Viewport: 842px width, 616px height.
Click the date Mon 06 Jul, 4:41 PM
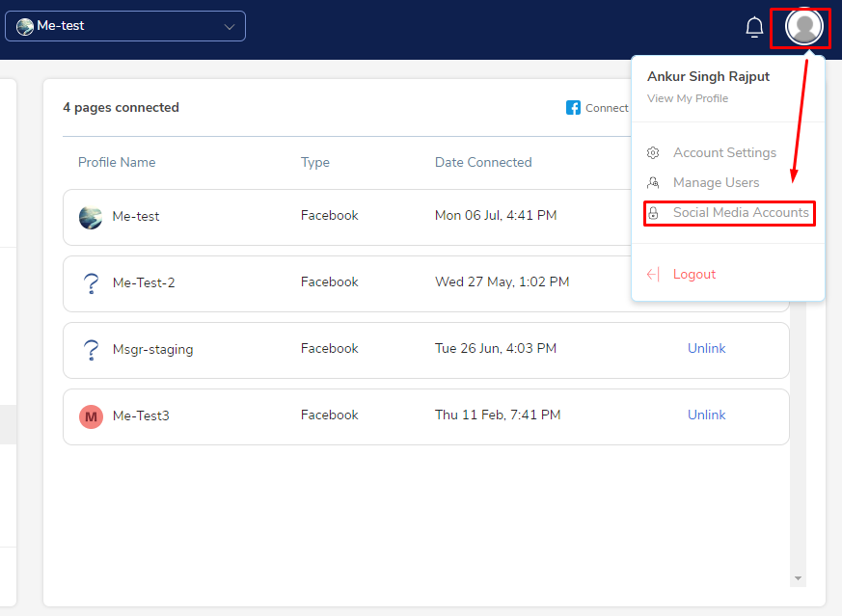click(496, 215)
